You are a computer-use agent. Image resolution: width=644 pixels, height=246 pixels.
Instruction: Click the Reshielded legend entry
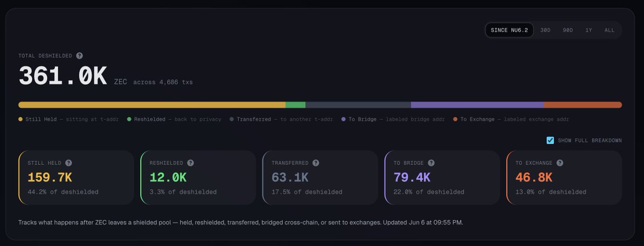tap(174, 119)
